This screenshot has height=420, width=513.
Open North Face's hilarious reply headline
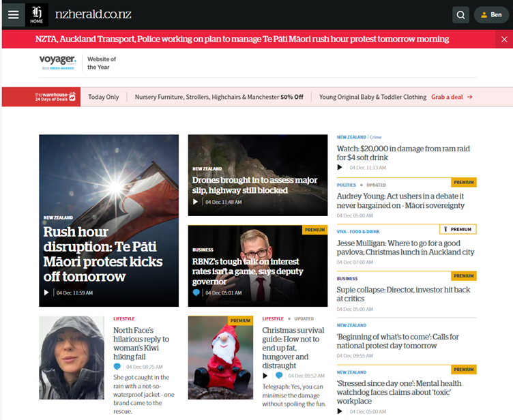pos(141,344)
